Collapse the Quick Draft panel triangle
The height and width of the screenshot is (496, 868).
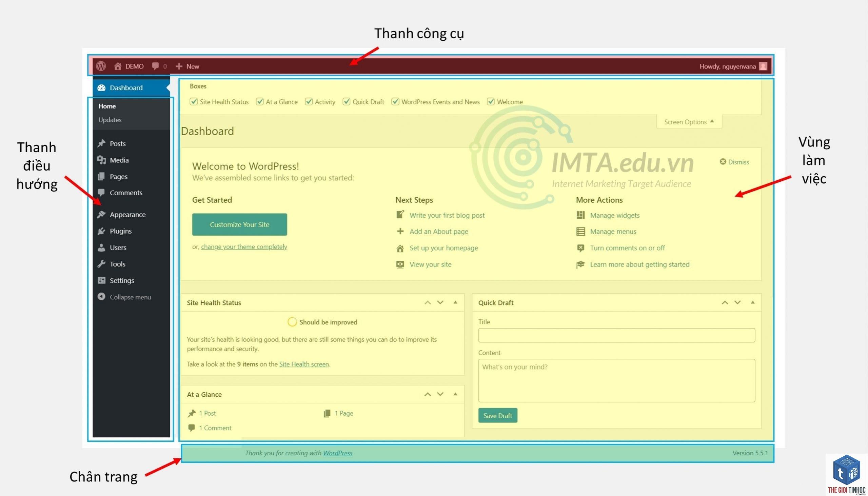click(x=753, y=302)
